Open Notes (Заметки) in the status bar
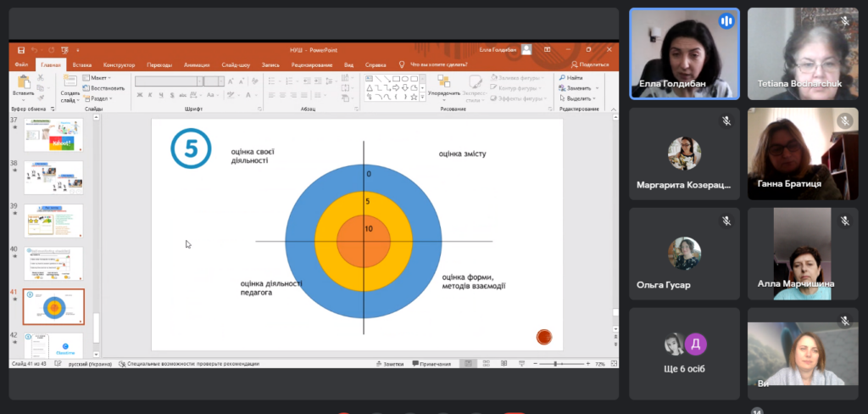The width and height of the screenshot is (868, 414). point(389,363)
